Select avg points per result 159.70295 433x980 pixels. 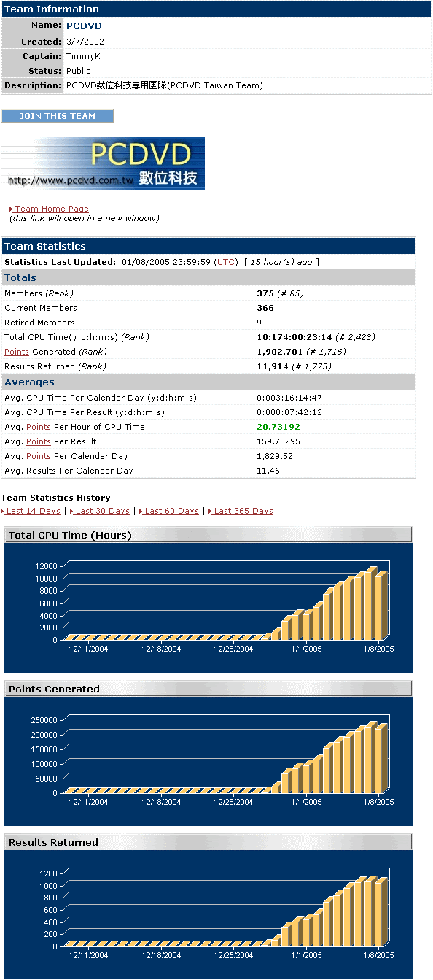[x=278, y=441]
